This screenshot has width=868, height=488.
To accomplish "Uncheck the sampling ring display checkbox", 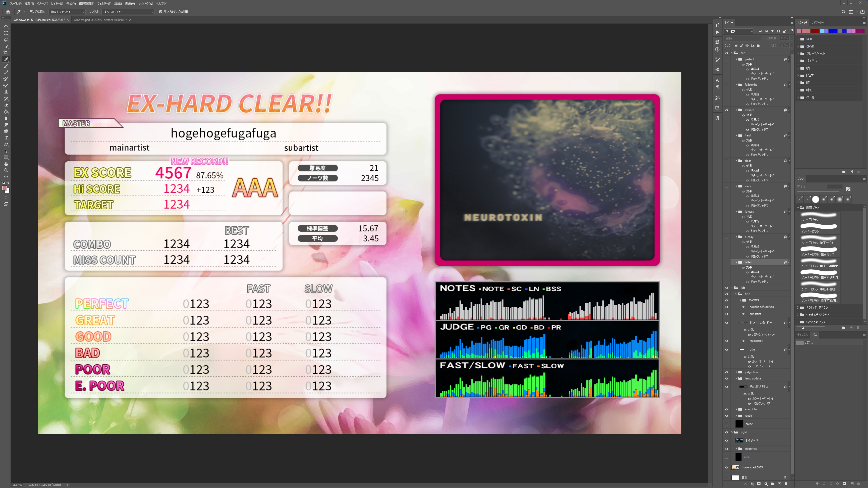I will pos(161,12).
